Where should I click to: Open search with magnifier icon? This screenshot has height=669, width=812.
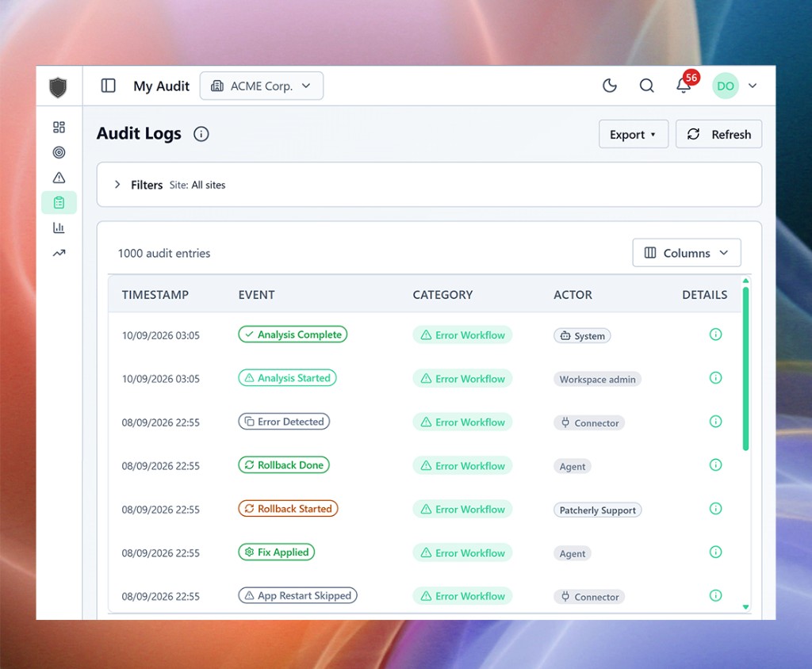[646, 86]
